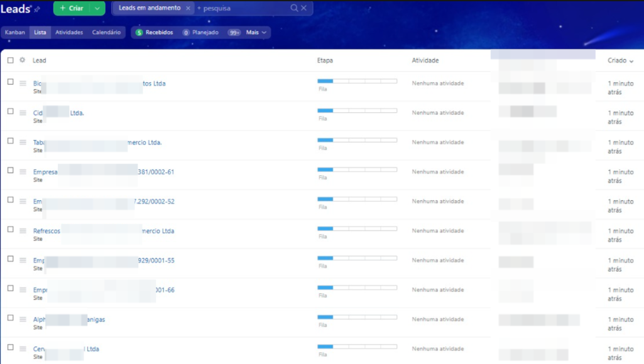Sort by the Criado column header
Viewport: 644px width, 364px height.
point(619,60)
